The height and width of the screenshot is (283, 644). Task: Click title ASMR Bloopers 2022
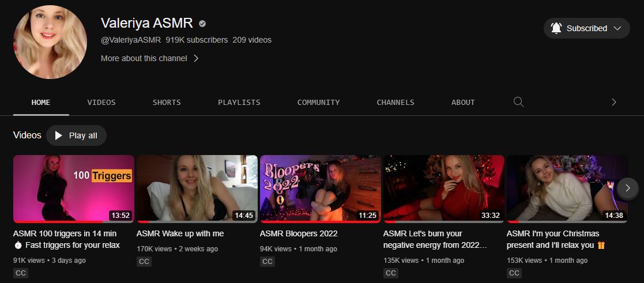click(x=299, y=233)
